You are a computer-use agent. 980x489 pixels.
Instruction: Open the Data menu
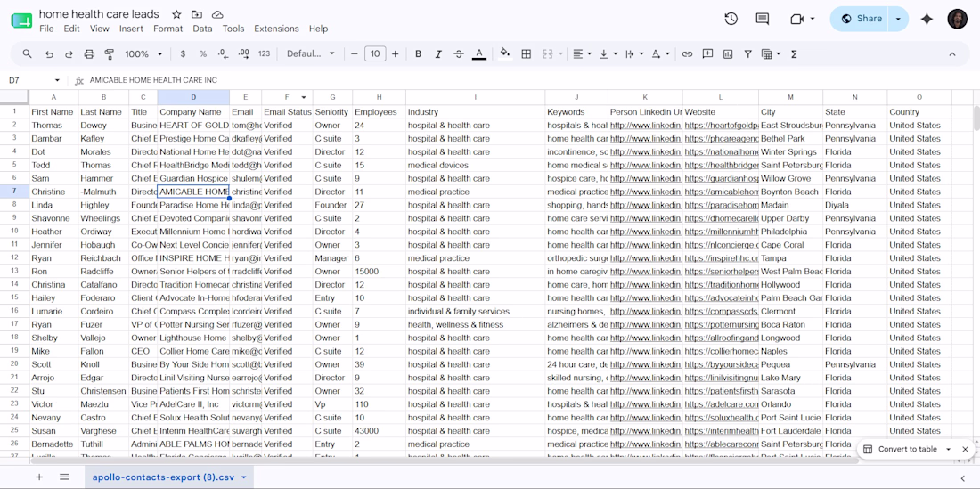coord(202,29)
